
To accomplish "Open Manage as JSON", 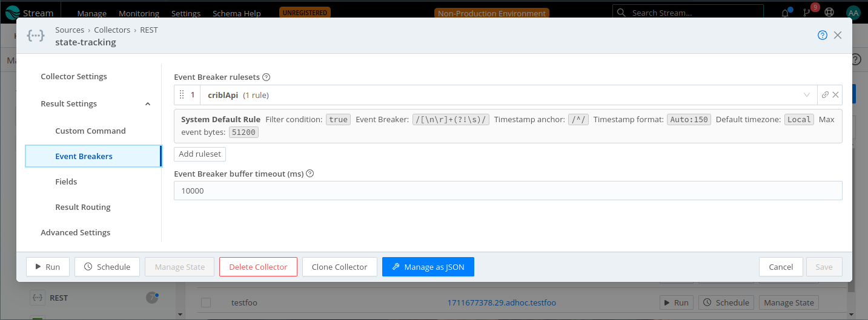I will (x=428, y=267).
